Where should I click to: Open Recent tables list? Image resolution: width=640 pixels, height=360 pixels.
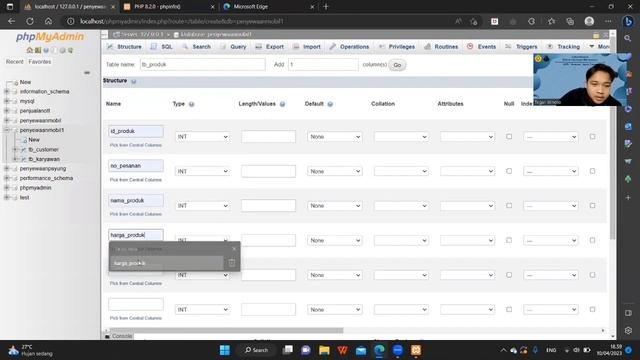[x=15, y=62]
